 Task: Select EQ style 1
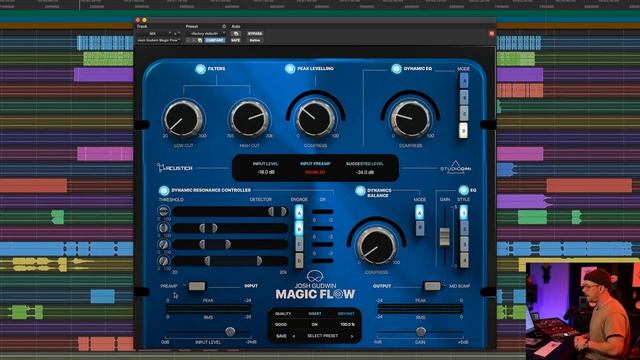pos(464,213)
